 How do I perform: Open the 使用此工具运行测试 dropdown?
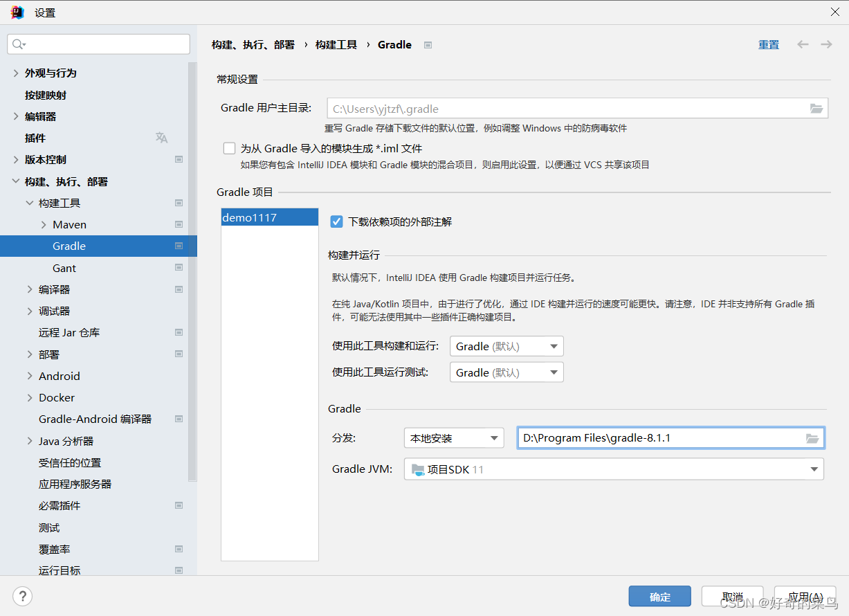pyautogui.click(x=506, y=372)
